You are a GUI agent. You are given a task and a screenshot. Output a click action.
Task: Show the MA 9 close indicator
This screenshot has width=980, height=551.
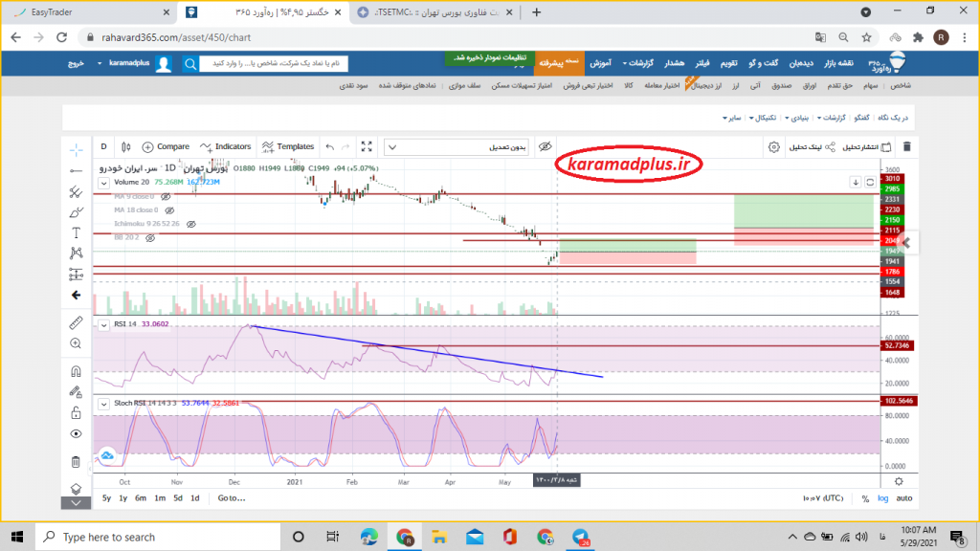pos(166,197)
